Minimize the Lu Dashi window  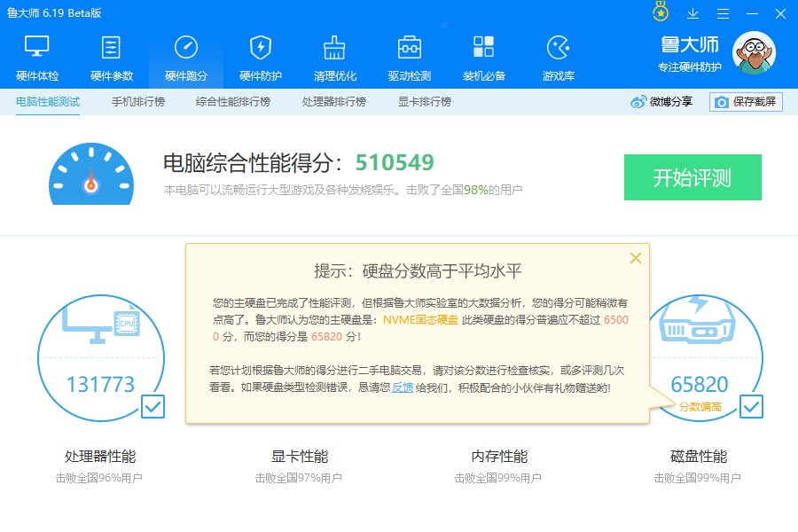pos(752,14)
